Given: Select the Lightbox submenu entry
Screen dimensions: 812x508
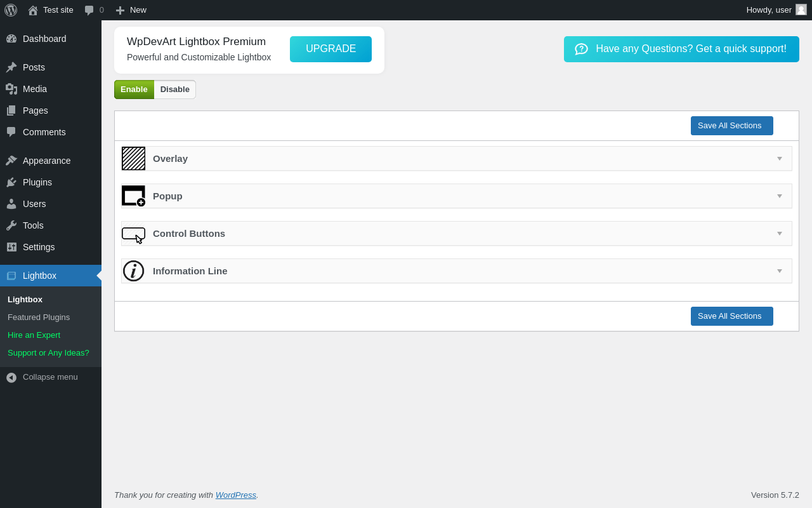Looking at the screenshot, I should (25, 300).
